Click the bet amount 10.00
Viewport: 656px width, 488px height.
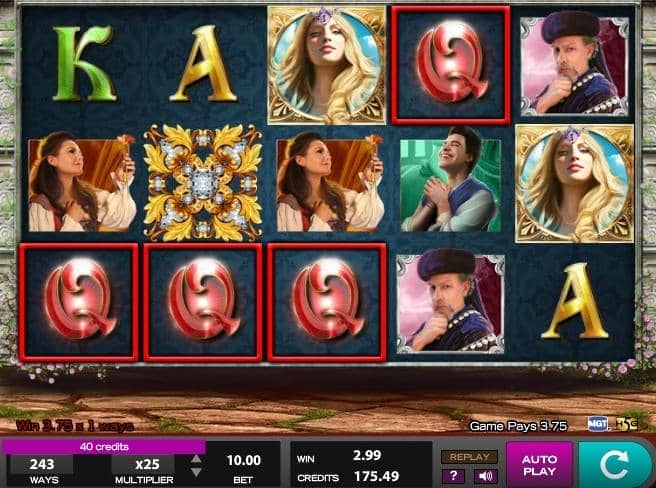[243, 461]
